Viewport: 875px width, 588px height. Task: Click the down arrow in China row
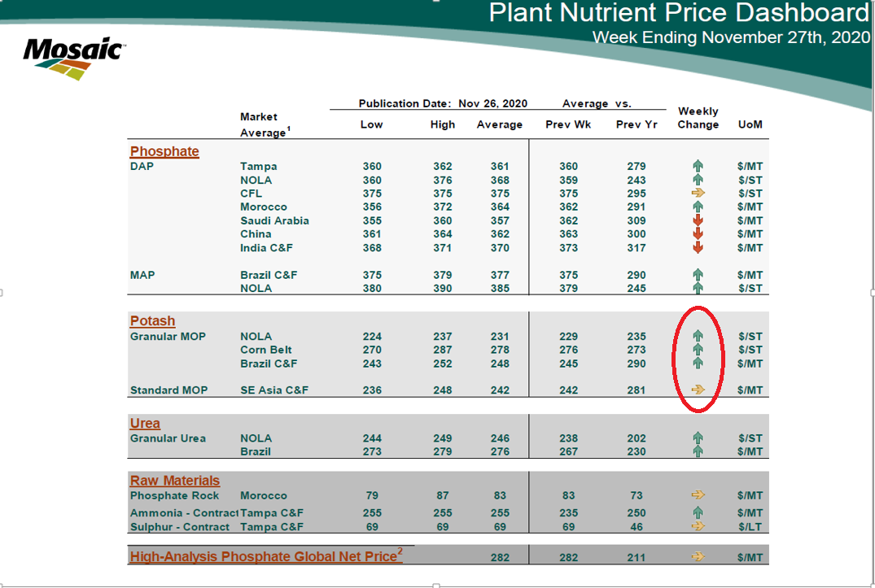click(x=698, y=233)
